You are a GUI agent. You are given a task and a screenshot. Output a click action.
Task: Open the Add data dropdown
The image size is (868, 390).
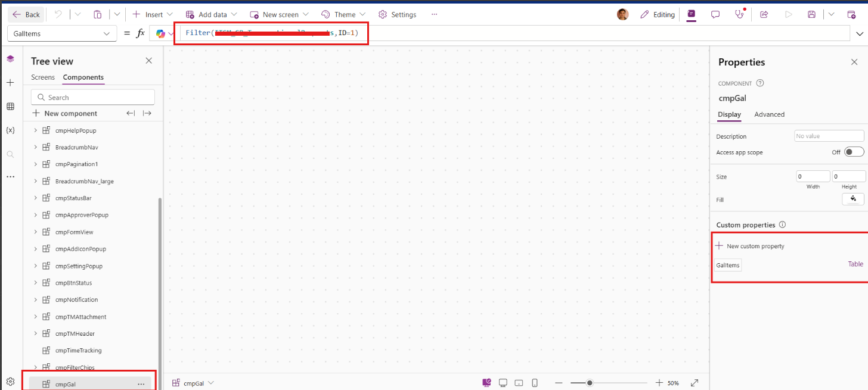[x=211, y=14]
